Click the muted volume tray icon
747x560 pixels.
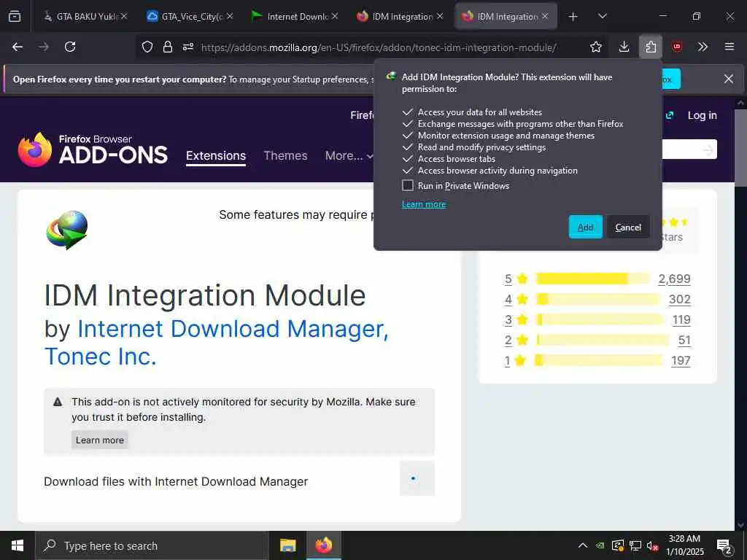(x=653, y=545)
